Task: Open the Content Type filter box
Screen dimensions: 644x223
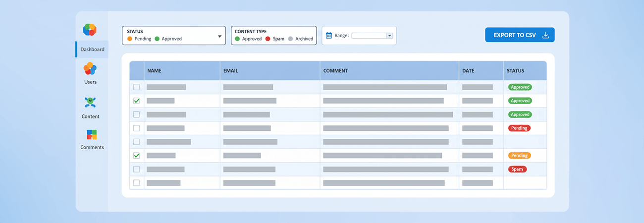Action: (x=273, y=35)
